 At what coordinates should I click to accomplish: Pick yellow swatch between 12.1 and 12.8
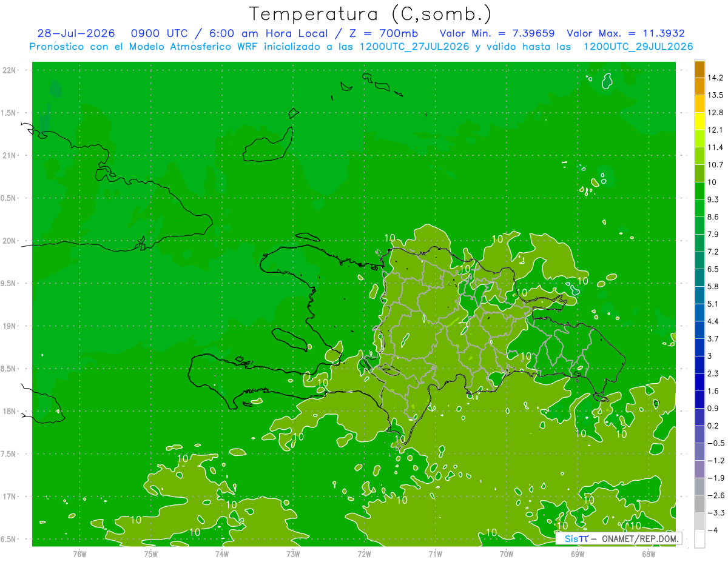point(699,121)
